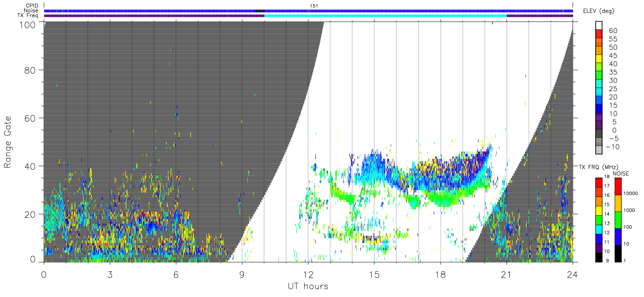This screenshot has width=644, height=297.
Task: Click the red segment of ELEV colorbar
Action: click(599, 35)
